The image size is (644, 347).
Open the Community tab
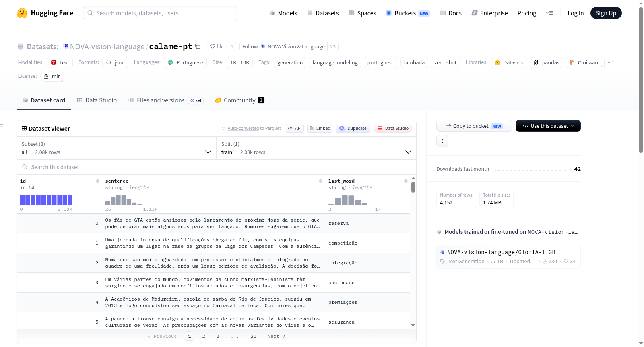click(239, 100)
